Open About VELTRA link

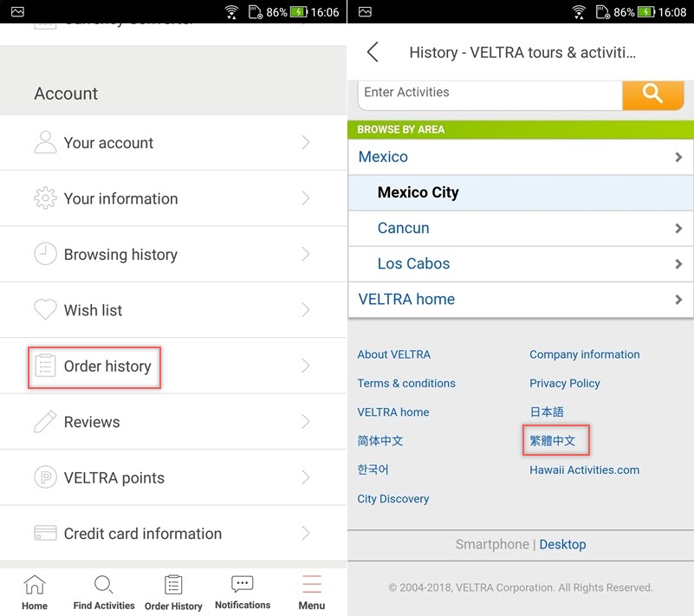pos(393,354)
